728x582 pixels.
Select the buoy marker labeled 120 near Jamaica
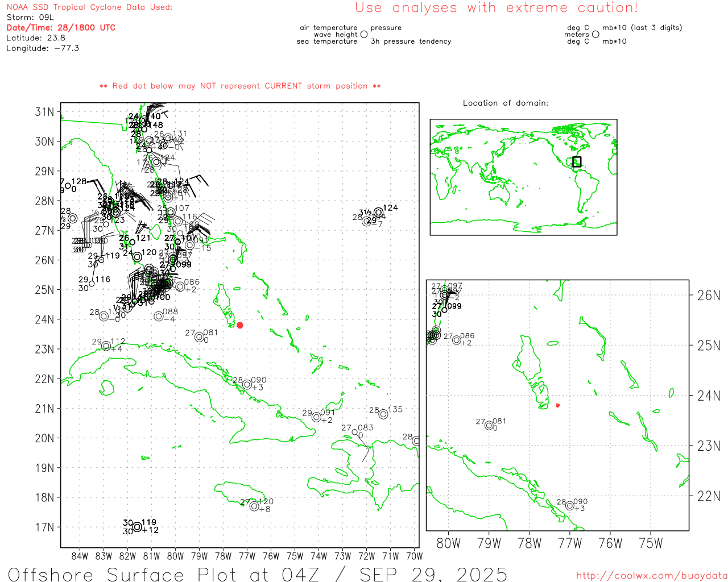pyautogui.click(x=254, y=506)
